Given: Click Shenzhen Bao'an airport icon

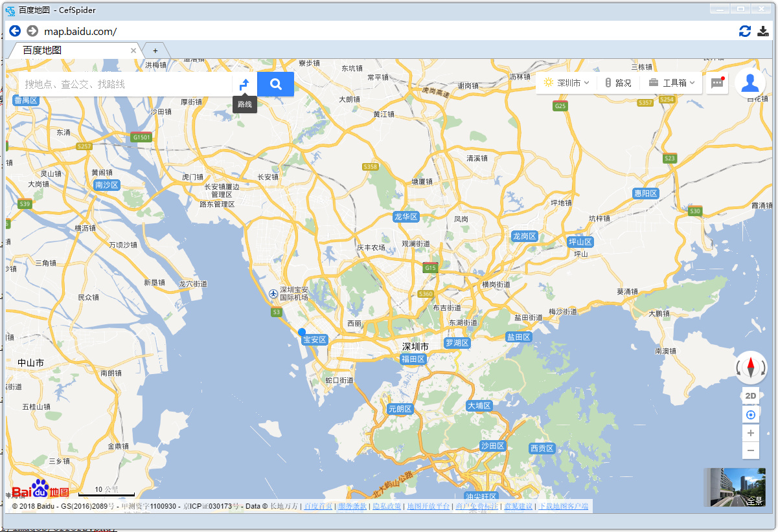Looking at the screenshot, I should click(273, 294).
